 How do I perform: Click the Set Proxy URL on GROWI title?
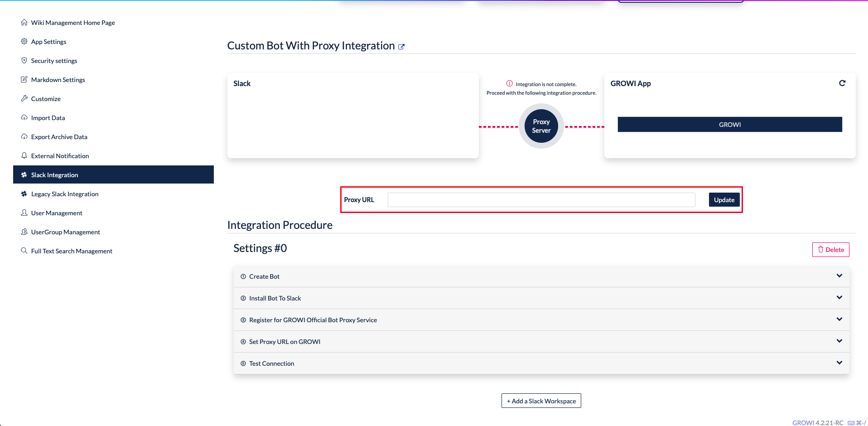tap(285, 342)
